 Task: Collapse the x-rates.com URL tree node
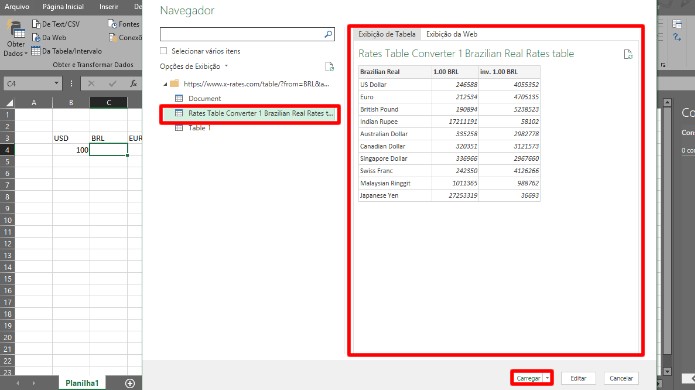pyautogui.click(x=165, y=84)
